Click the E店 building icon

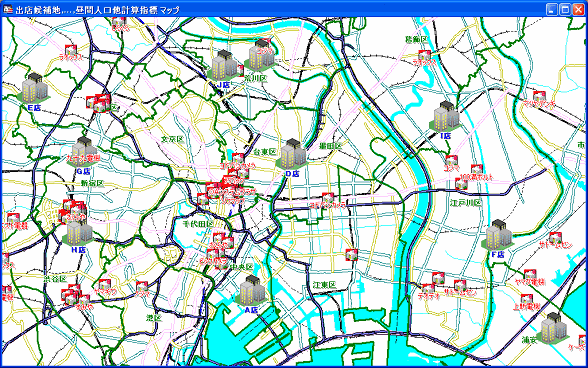pyautogui.click(x=33, y=89)
